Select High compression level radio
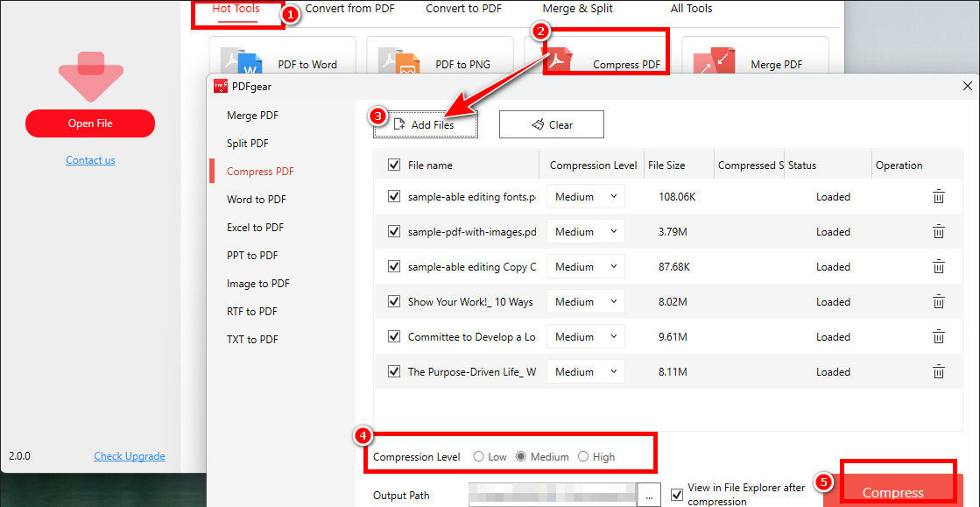This screenshot has height=507, width=980. (x=583, y=456)
